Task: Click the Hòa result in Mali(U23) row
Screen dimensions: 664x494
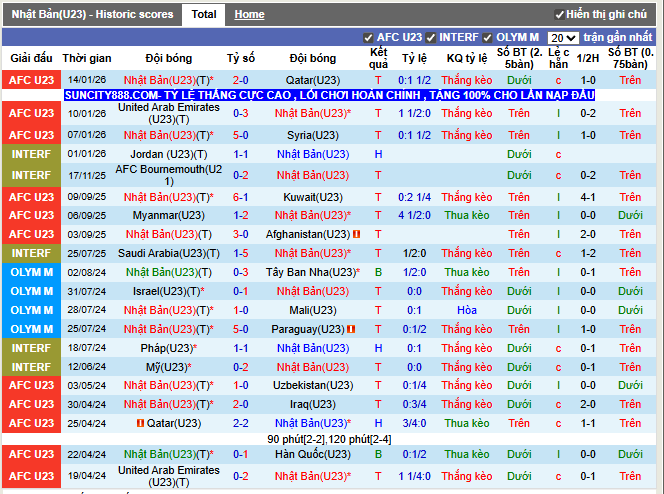Action: (467, 310)
